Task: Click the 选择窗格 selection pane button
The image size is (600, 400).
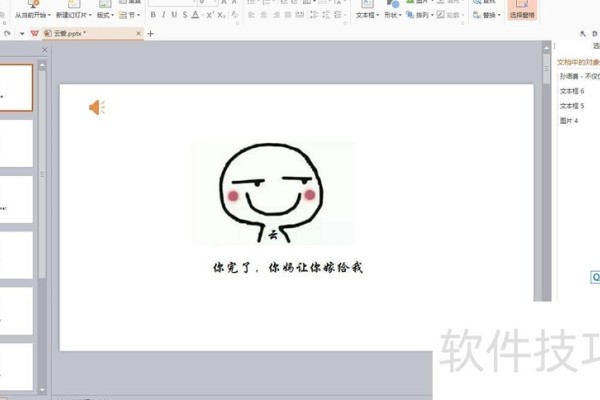Action: 522,10
